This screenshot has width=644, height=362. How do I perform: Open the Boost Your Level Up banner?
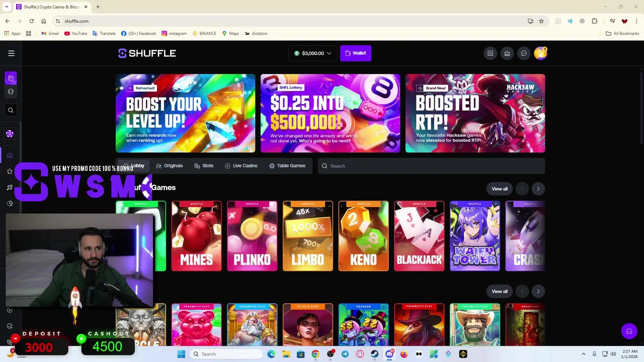186,113
